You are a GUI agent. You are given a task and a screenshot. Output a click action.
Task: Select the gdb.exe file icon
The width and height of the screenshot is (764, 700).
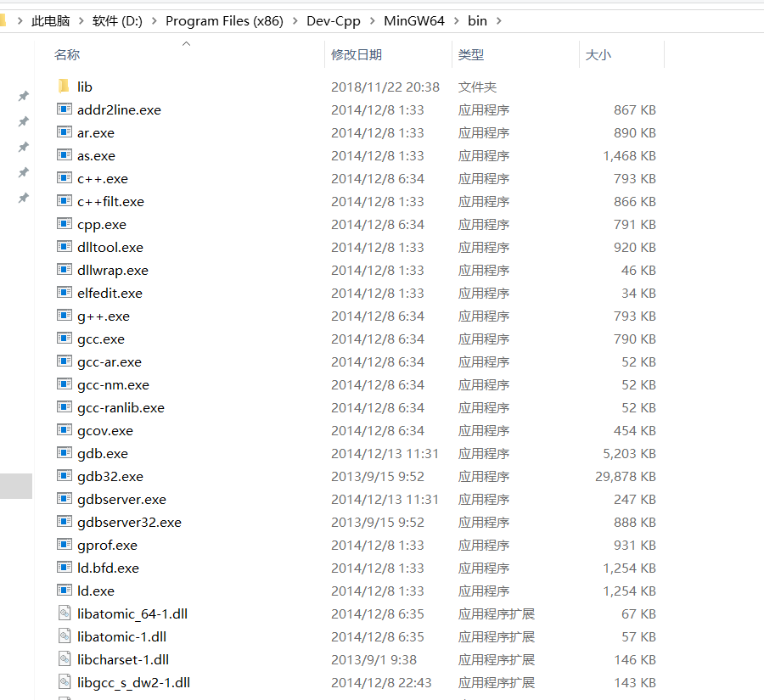pos(64,453)
